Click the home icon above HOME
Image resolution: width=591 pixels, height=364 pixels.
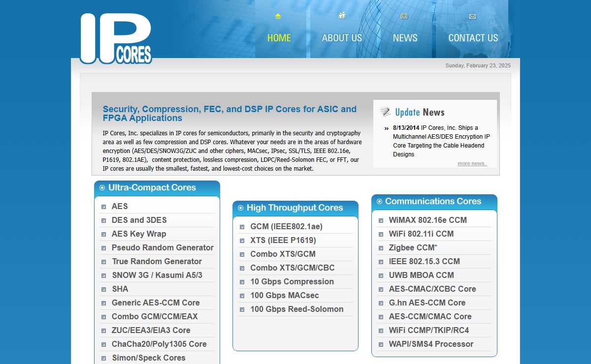(x=278, y=16)
